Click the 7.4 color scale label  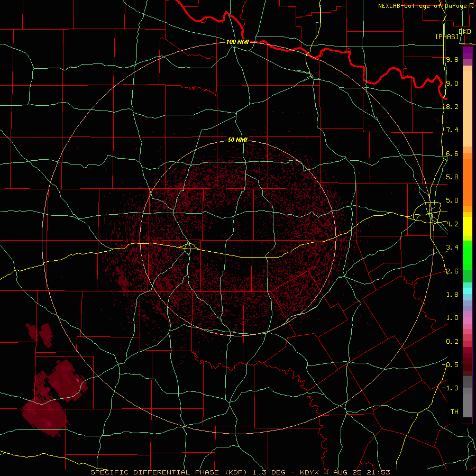click(x=452, y=130)
